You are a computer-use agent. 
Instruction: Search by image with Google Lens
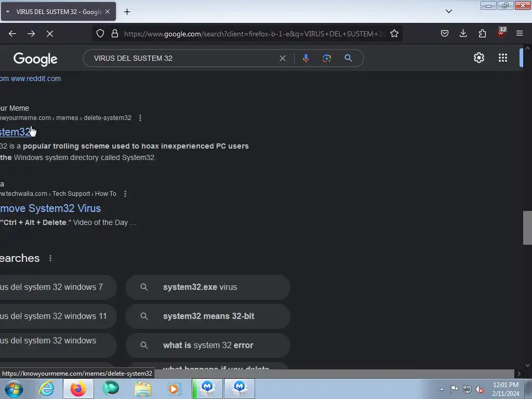pyautogui.click(x=327, y=58)
